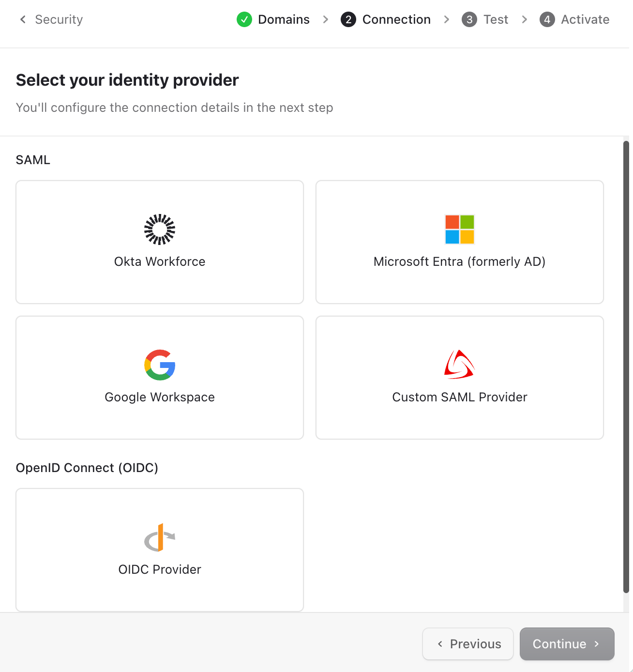Choose the Custom SAML Provider label

460,397
